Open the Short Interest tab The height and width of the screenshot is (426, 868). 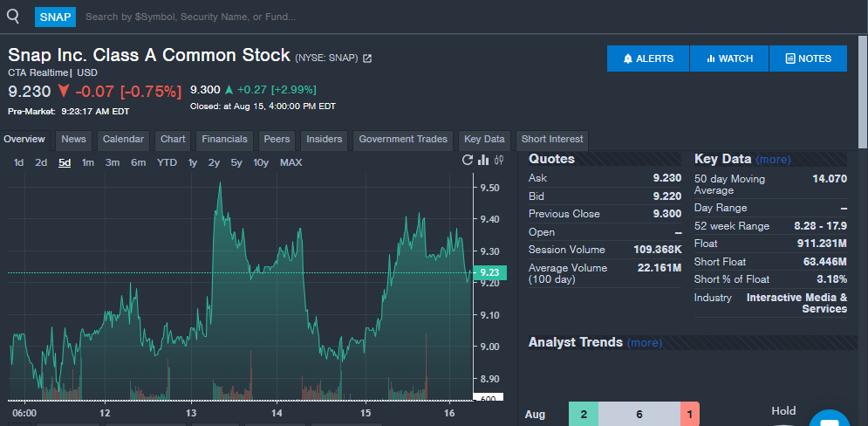click(552, 140)
